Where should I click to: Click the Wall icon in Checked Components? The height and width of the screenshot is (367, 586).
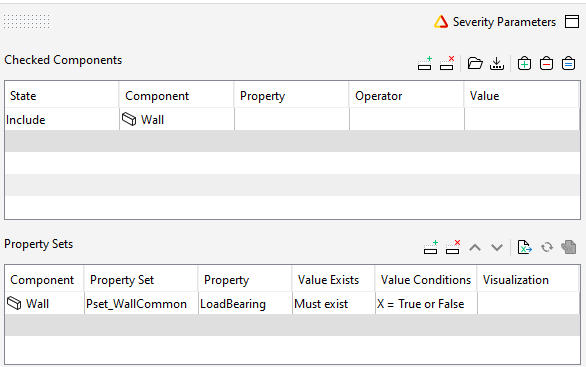(x=129, y=120)
